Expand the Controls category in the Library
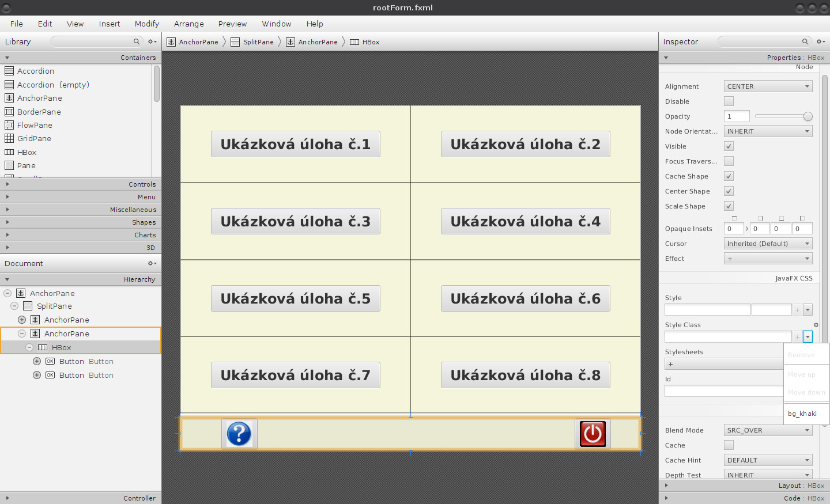This screenshot has width=830, height=504. point(81,184)
